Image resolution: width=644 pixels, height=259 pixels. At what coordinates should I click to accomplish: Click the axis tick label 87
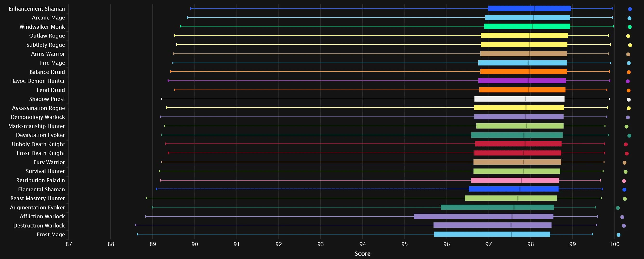69,244
